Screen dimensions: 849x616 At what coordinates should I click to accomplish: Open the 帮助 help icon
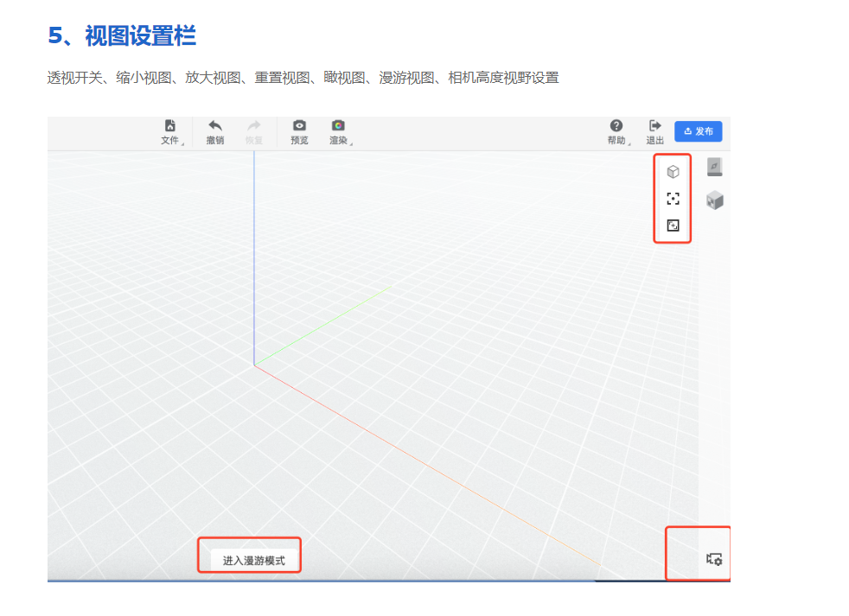point(616,126)
